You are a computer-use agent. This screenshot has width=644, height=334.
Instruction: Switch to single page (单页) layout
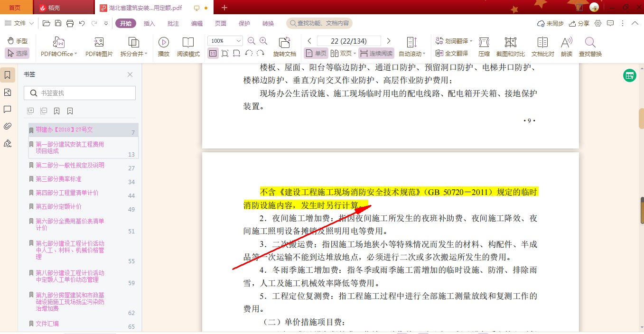pyautogui.click(x=316, y=53)
